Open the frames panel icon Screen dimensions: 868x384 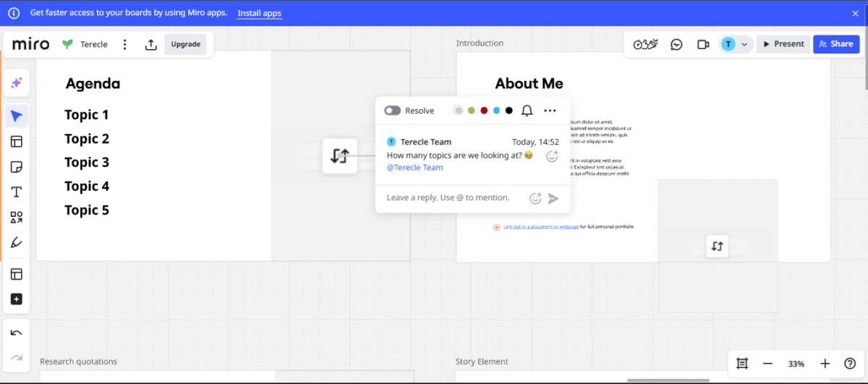coord(742,364)
